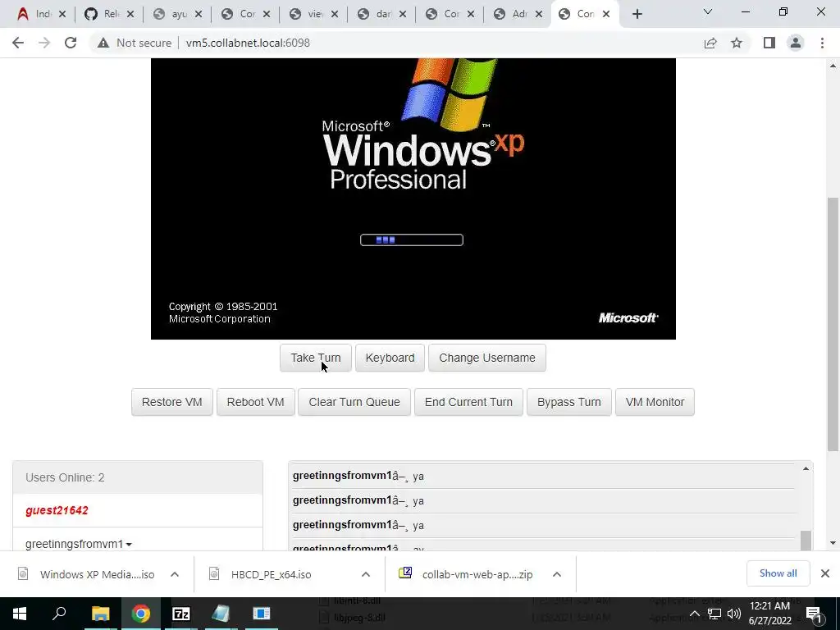The height and width of the screenshot is (630, 840).
Task: Click Show all downloads
Action: [x=778, y=573]
